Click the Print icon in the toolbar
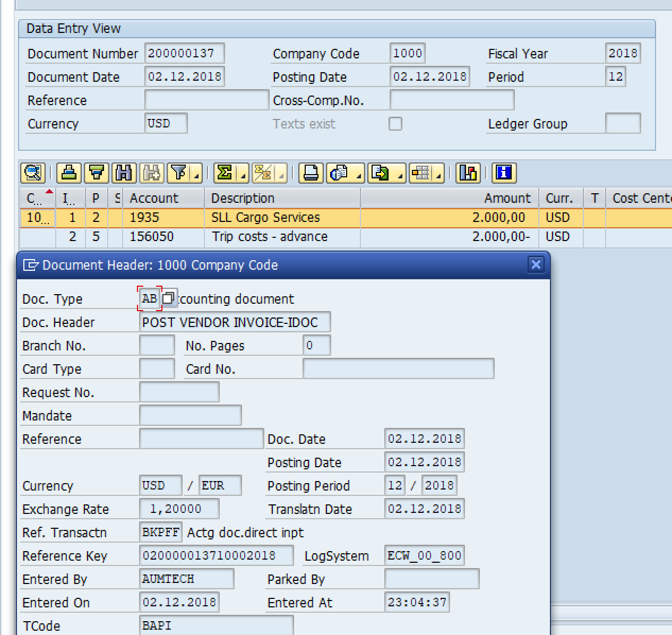 311,173
